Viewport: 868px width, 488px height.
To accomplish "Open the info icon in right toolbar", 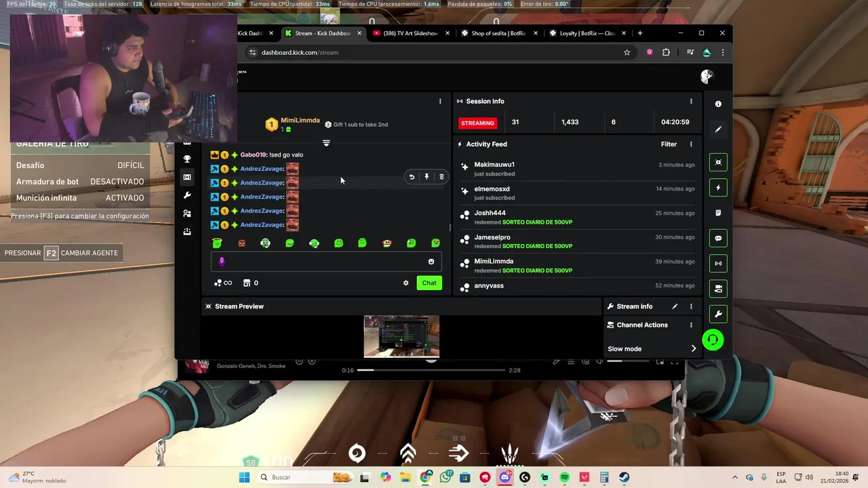I will 718,104.
